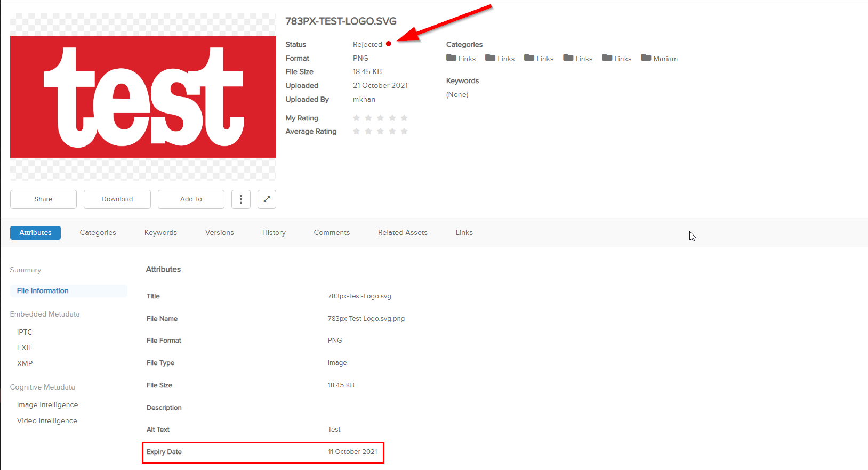868x470 pixels.
Task: Open Video Intelligence metadata
Action: pos(47,421)
